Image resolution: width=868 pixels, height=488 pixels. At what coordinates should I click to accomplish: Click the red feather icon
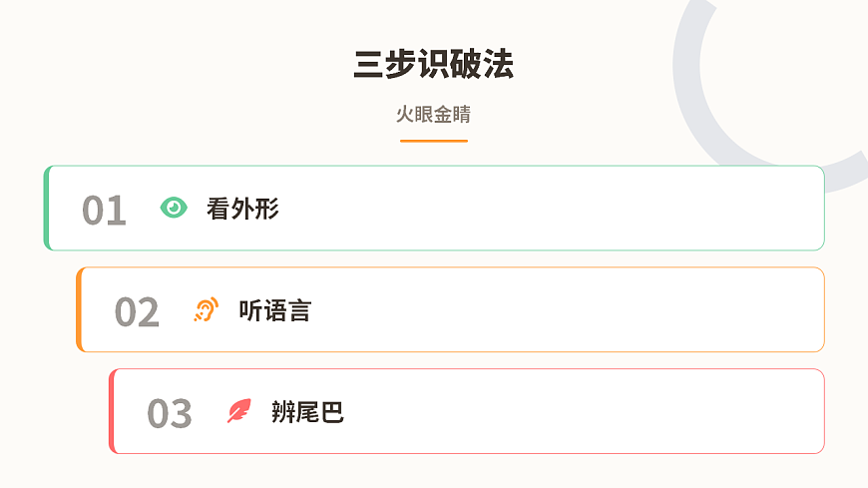coord(238,411)
